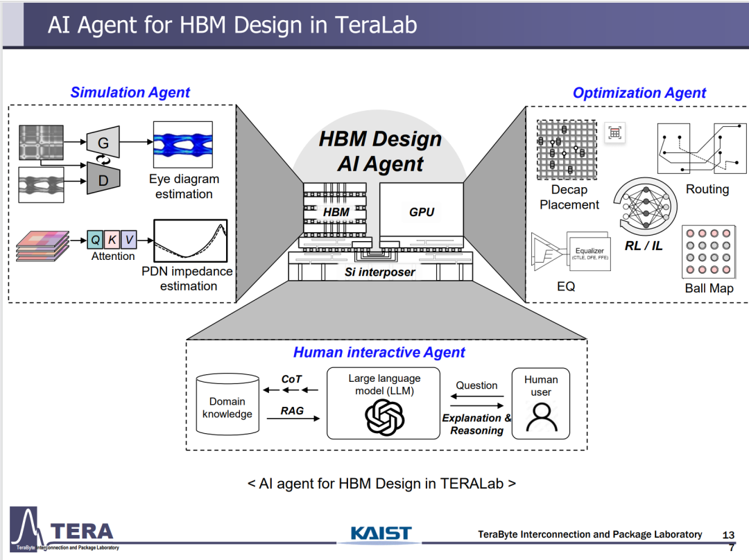Click the Ball Map label
The width and height of the screenshot is (749, 560).
tap(709, 288)
